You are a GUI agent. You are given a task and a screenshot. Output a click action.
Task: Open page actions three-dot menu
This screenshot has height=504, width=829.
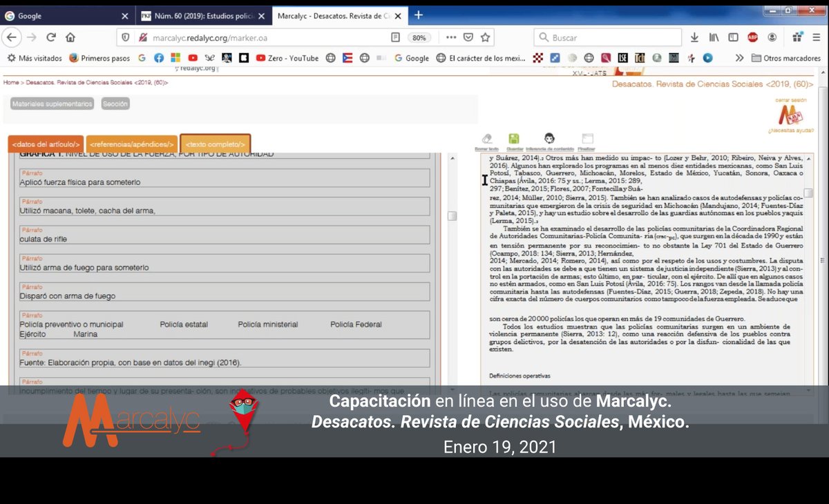[x=451, y=37]
